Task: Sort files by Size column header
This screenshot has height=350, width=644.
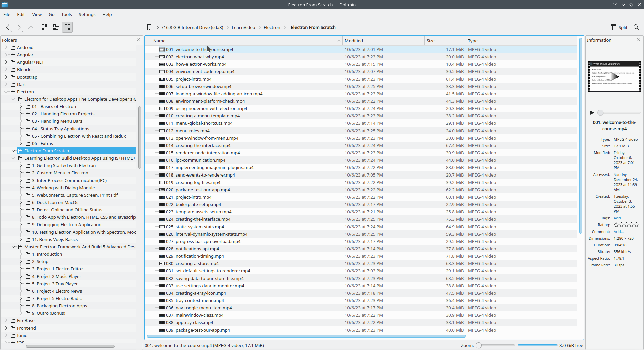Action: 445,41
